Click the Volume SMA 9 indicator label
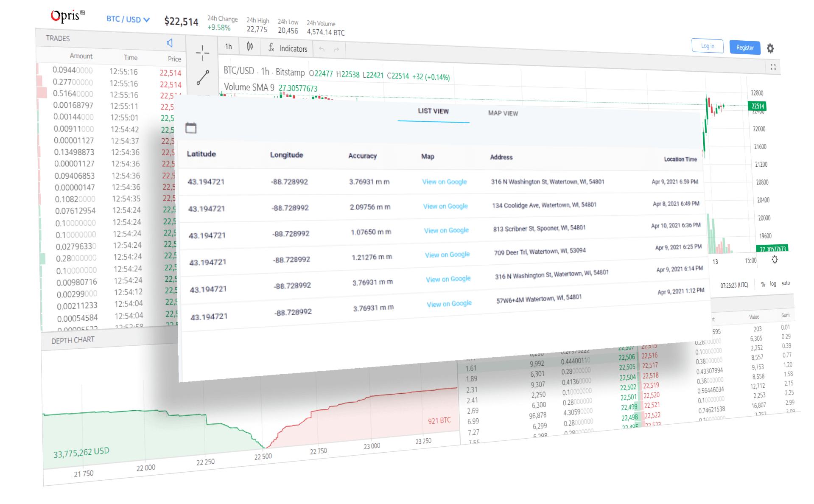This screenshot has height=504, width=814. pyautogui.click(x=249, y=87)
